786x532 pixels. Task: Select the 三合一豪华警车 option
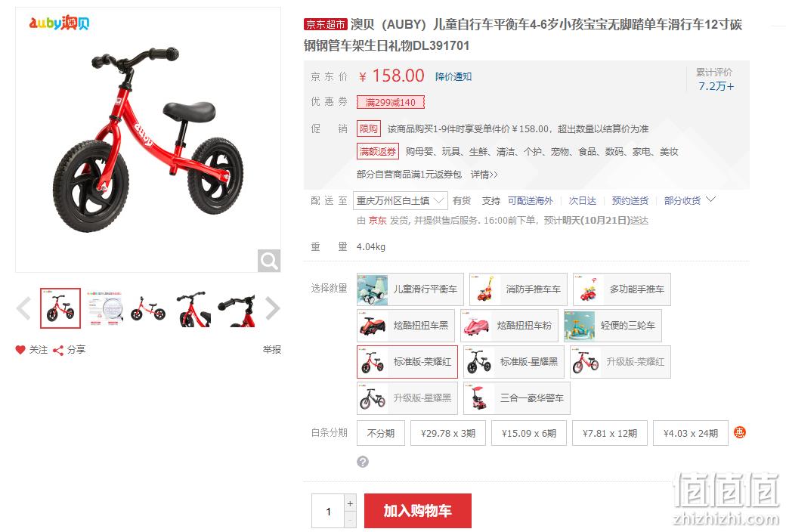tap(517, 398)
